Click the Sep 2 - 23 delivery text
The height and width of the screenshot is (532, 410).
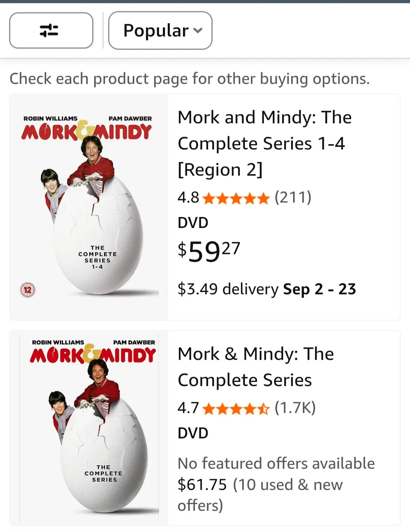[319, 289]
